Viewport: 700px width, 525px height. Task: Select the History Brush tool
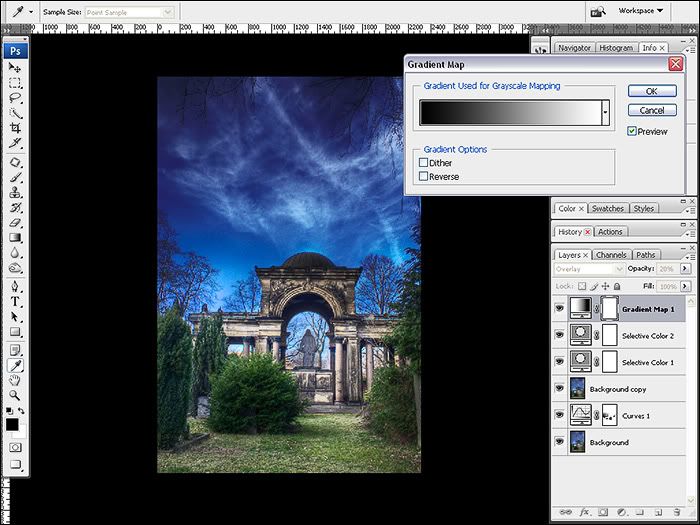click(15, 208)
